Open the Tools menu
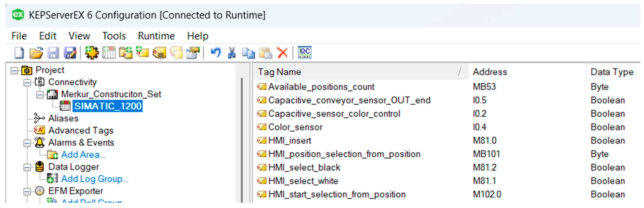This screenshot has height=208, width=644. coord(114,36)
